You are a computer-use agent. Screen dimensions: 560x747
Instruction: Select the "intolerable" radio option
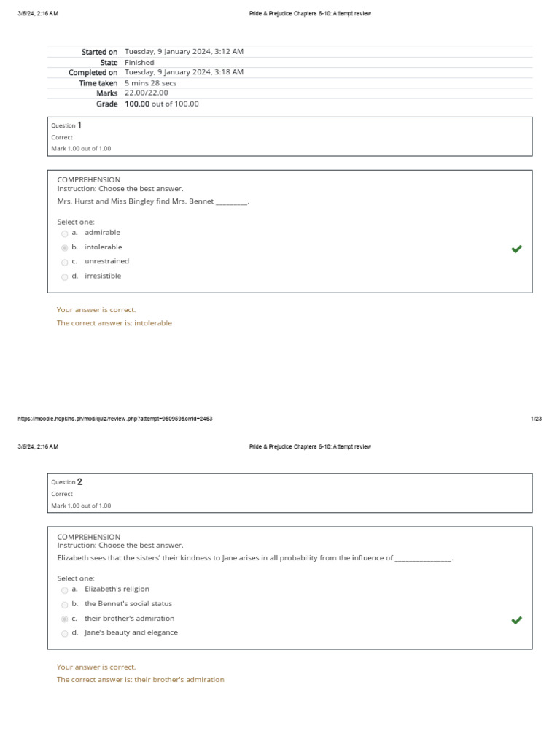[x=65, y=248]
